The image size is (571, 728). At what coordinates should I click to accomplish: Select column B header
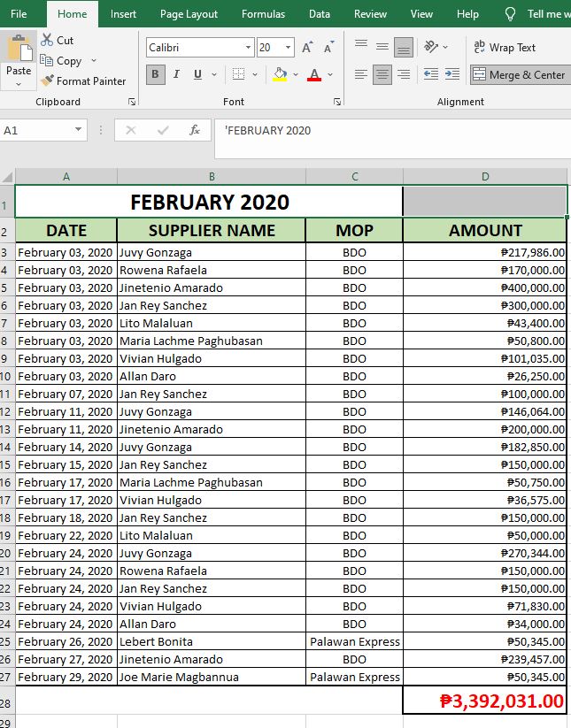(212, 177)
